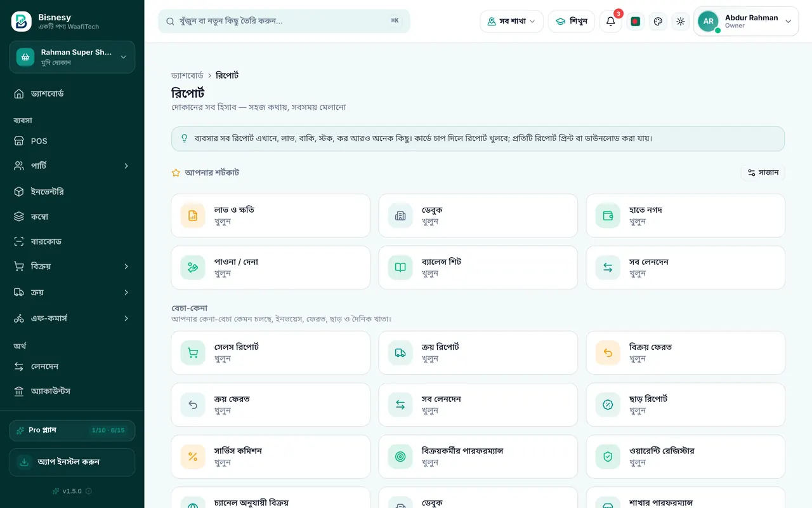Click the info icon beside v1.5.0

tap(89, 491)
